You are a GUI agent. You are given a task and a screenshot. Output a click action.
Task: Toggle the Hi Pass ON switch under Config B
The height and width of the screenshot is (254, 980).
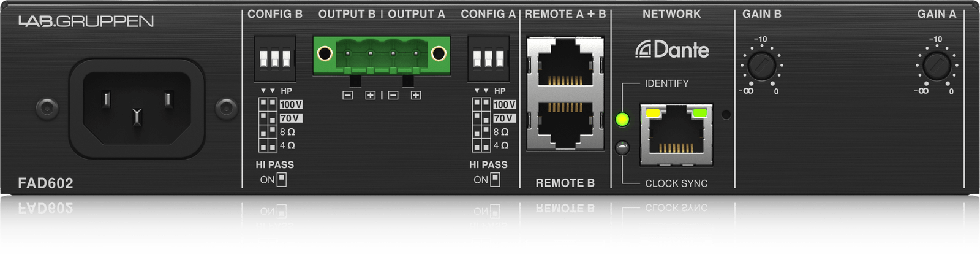click(x=281, y=179)
